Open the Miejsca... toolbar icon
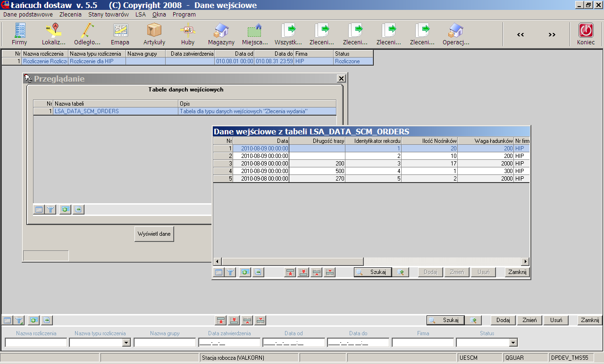604x364 pixels. 255,34
